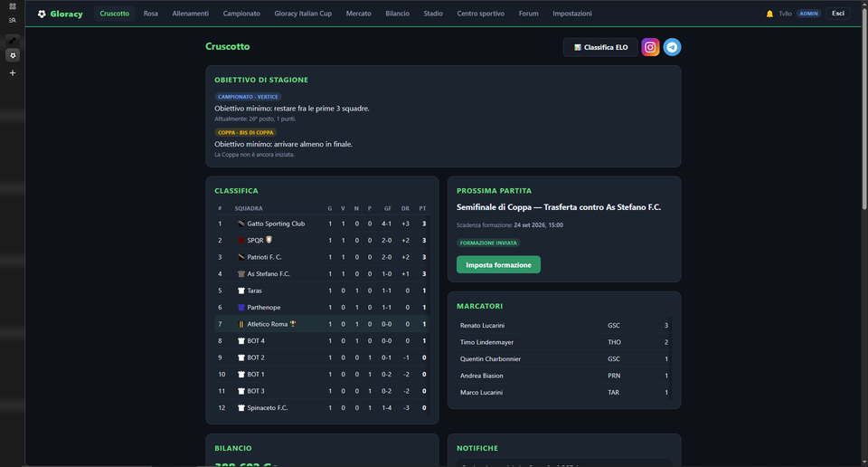The width and height of the screenshot is (868, 467).
Task: Click scorer Quentin Charbonnier
Action: (490, 359)
